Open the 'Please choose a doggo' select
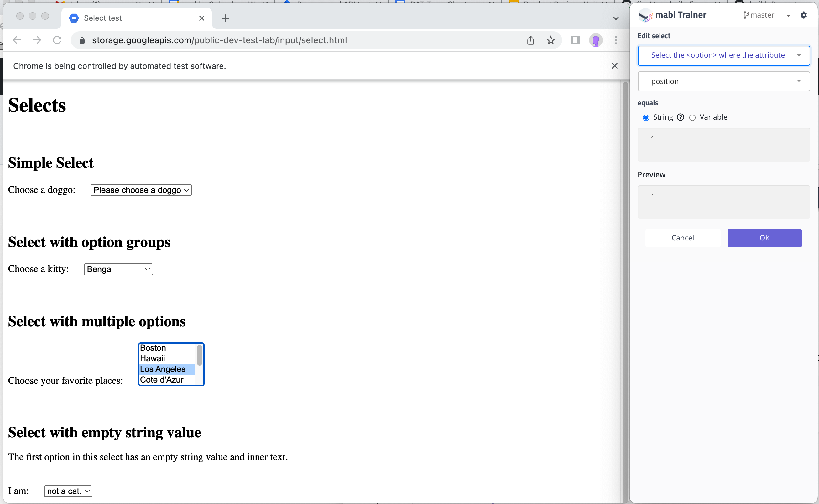Screen dimensions: 819x504 pyautogui.click(x=141, y=190)
